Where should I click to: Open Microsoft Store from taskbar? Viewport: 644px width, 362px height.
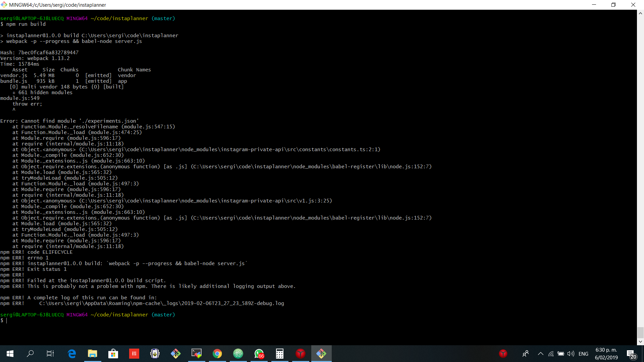tap(113, 354)
